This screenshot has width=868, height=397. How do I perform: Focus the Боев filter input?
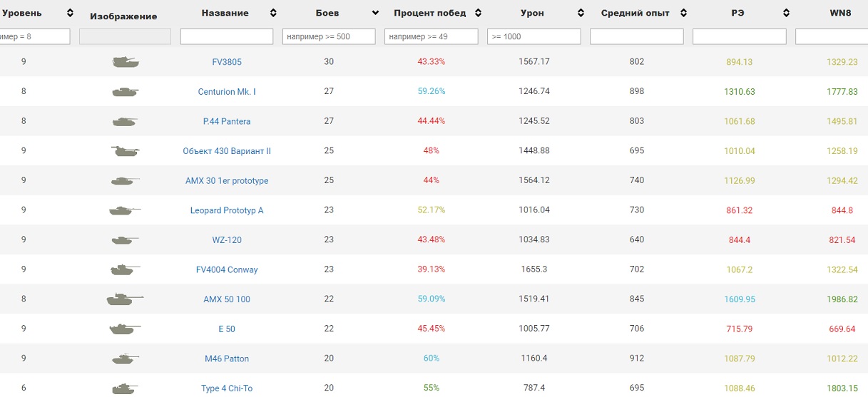[x=329, y=36]
